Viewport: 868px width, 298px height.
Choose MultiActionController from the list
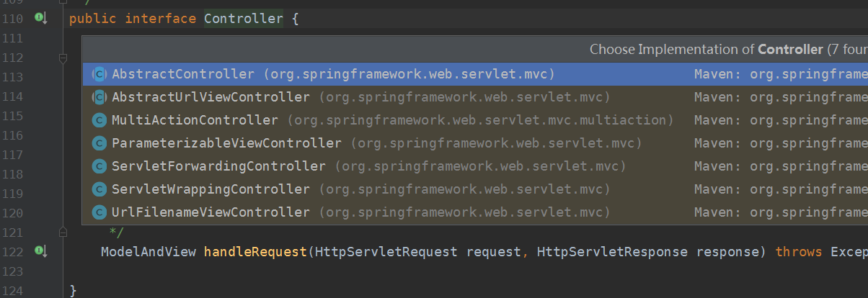coord(475,120)
